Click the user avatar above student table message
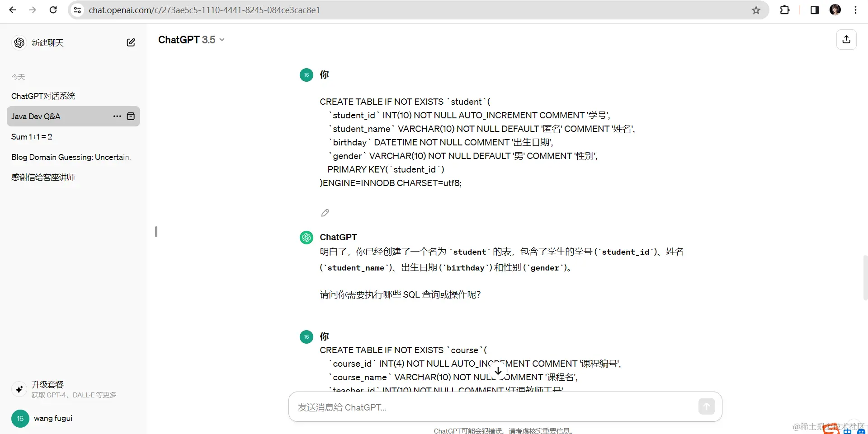 click(307, 75)
